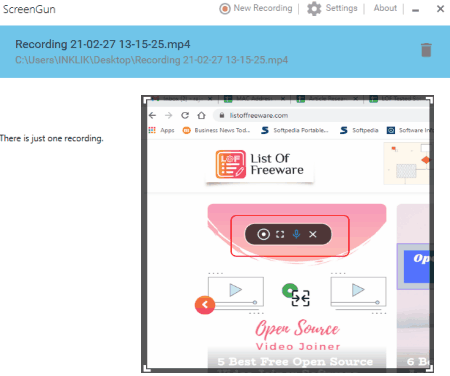Screen dimensions: 450x376
Task: Click the orange previous-slide arrow button
Action: click(x=205, y=305)
